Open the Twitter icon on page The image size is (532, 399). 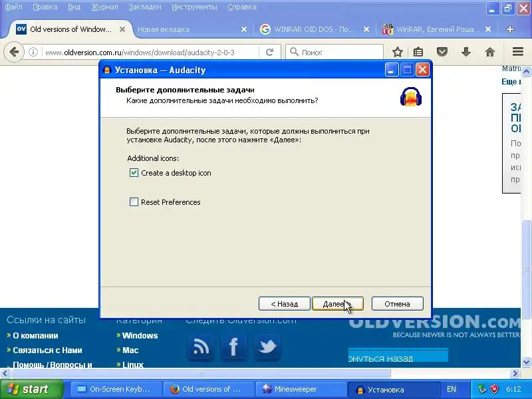coord(267,346)
